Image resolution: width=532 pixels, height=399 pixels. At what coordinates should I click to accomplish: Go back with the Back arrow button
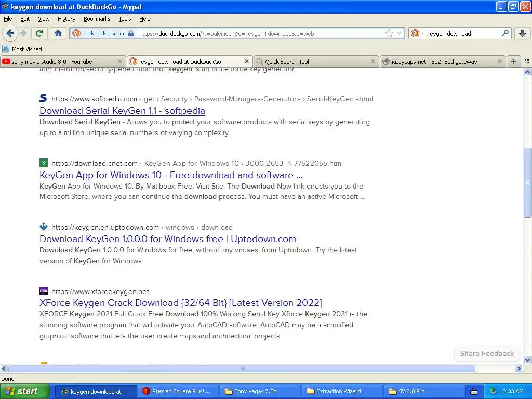pos(10,33)
